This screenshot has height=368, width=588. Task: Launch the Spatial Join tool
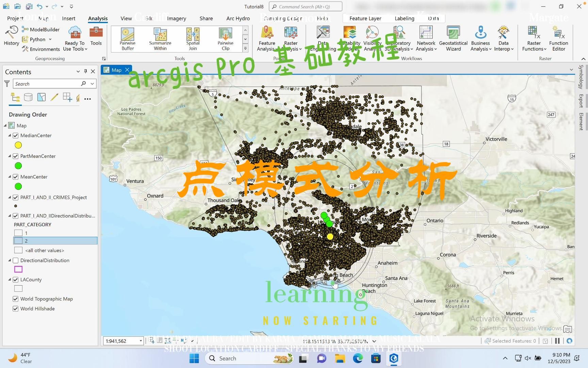click(x=192, y=39)
